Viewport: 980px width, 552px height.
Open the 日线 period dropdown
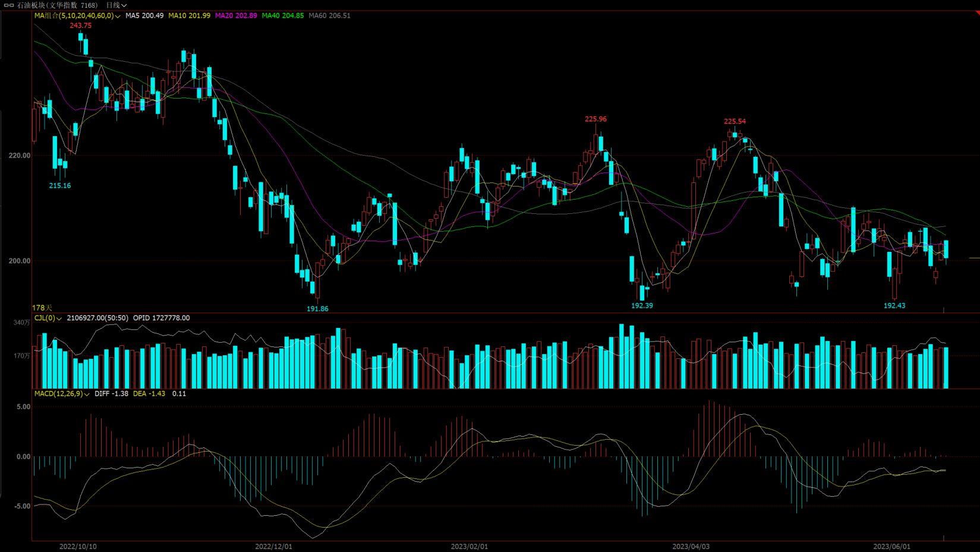coord(116,5)
